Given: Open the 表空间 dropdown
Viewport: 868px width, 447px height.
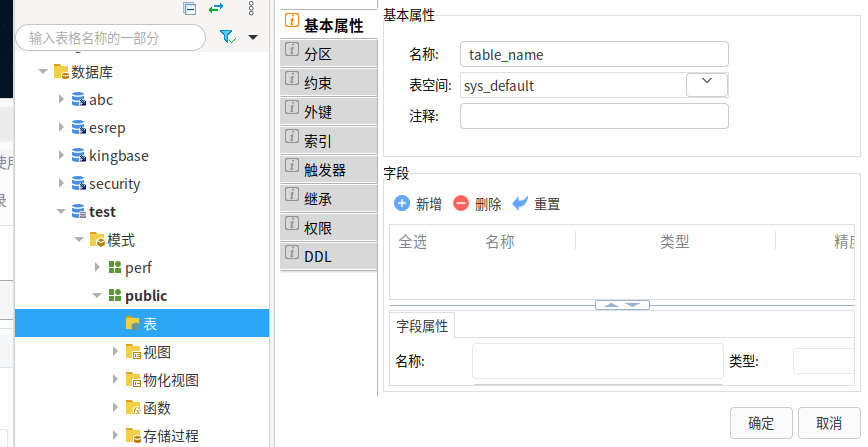Looking at the screenshot, I should click(707, 84).
